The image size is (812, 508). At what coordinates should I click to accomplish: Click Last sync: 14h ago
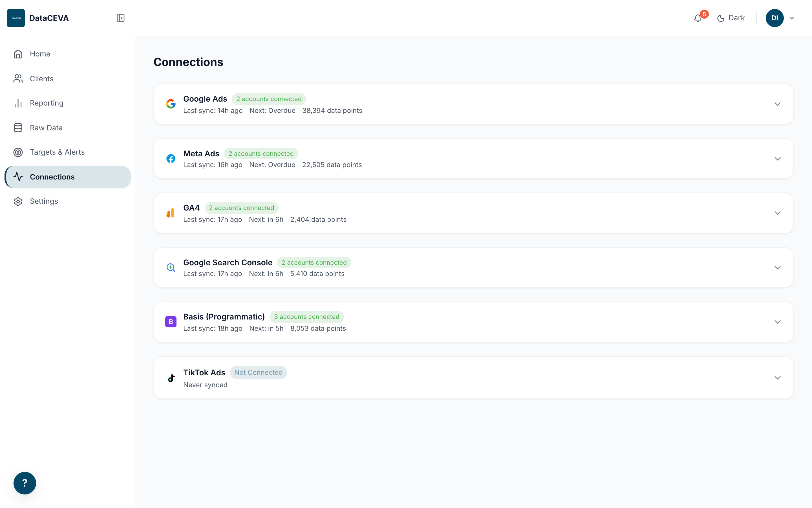point(213,111)
